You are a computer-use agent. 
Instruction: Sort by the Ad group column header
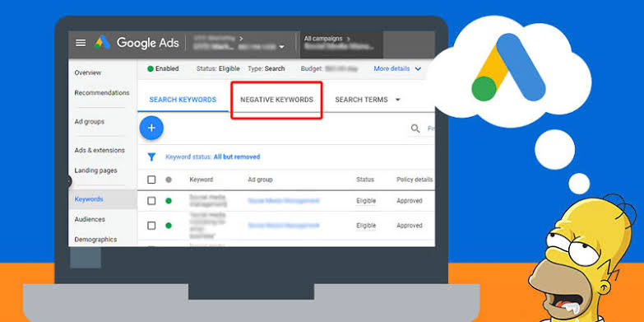260,180
